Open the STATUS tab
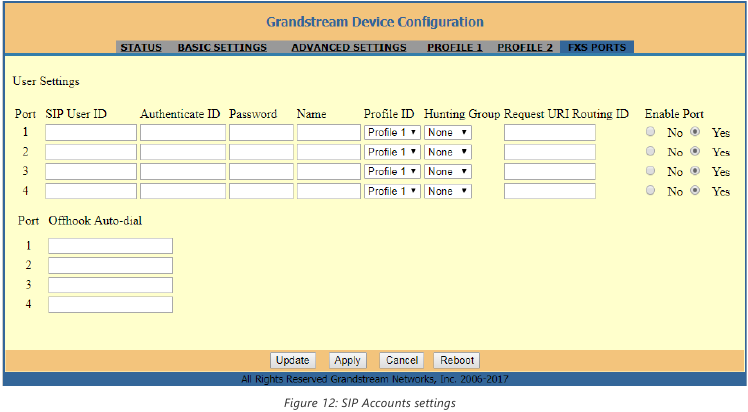 (x=141, y=48)
